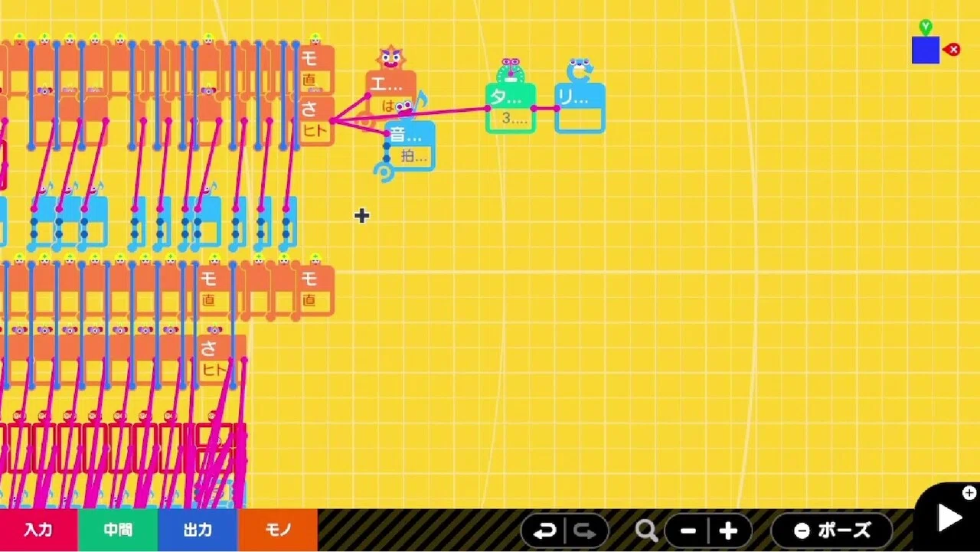
Task: Tap the ポーズ pause button
Action: click(832, 531)
